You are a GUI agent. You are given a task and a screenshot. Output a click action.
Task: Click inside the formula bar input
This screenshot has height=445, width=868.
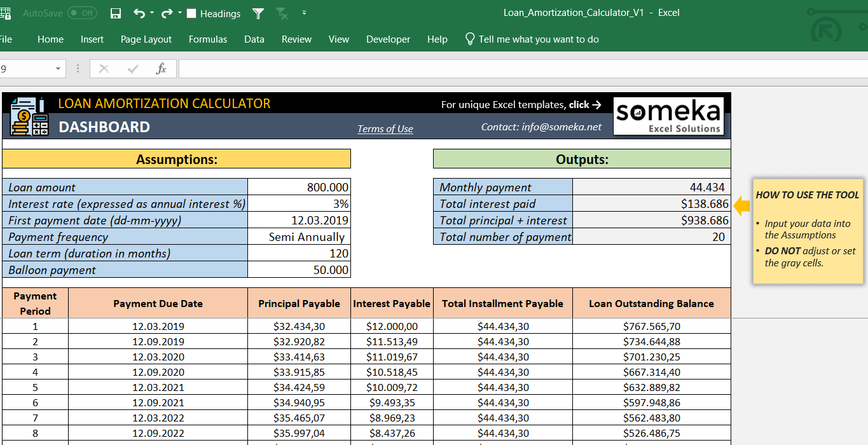pyautogui.click(x=523, y=69)
